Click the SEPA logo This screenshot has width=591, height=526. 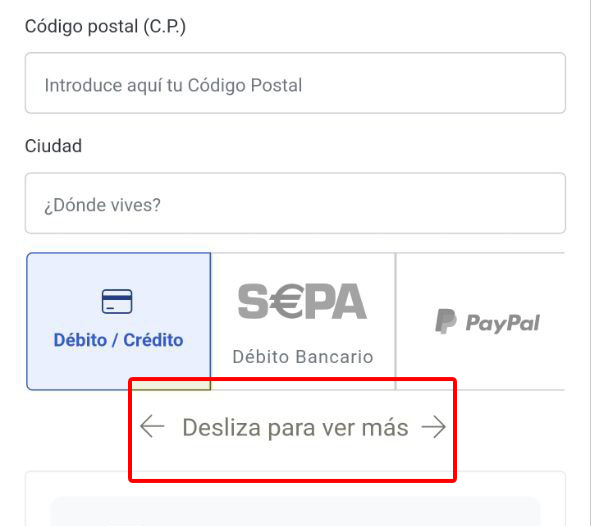(x=302, y=301)
